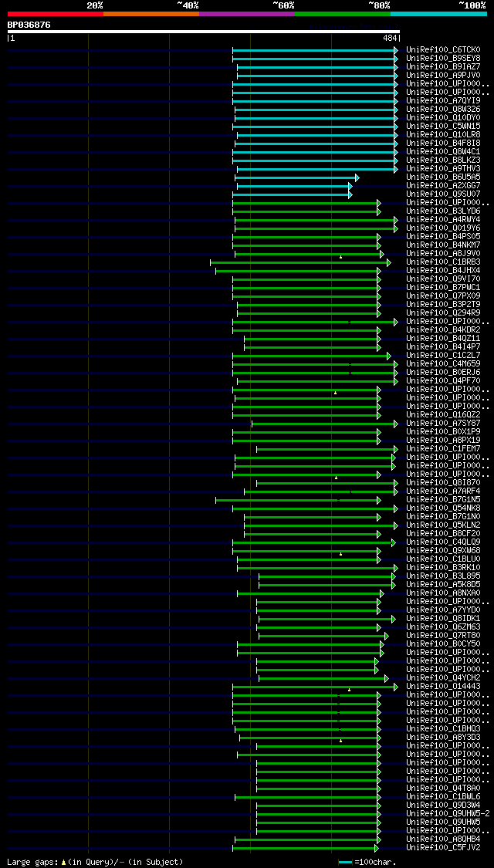Click the UniRef100_A9THV3 label
Image resolution: width=494 pixels, height=868 pixels.
click(443, 169)
